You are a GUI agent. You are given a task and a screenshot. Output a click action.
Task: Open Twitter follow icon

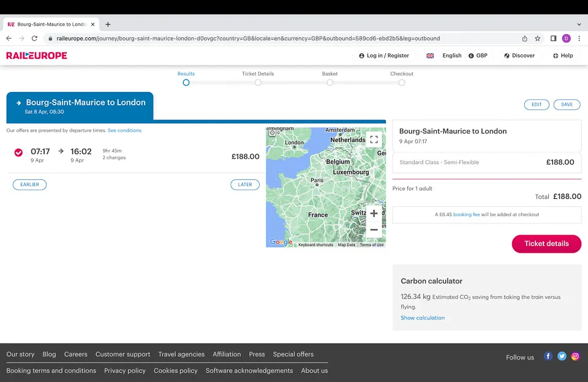562,356
